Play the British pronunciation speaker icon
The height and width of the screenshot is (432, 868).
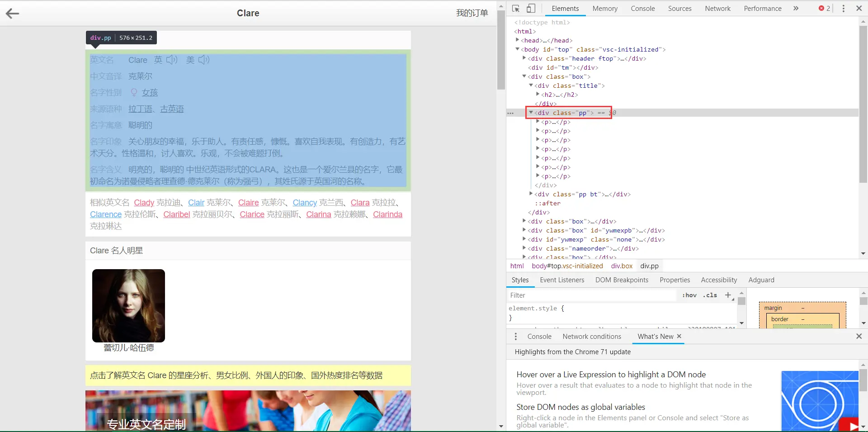click(x=172, y=60)
